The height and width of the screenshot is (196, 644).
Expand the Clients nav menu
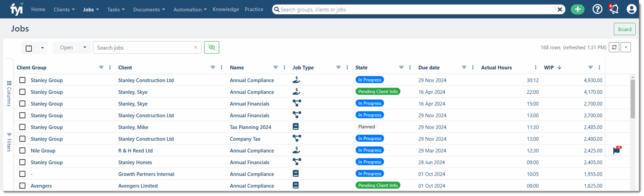coord(64,9)
